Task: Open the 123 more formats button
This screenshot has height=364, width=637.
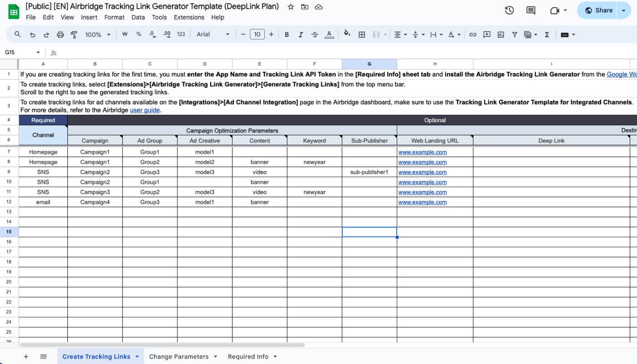Action: click(x=181, y=35)
